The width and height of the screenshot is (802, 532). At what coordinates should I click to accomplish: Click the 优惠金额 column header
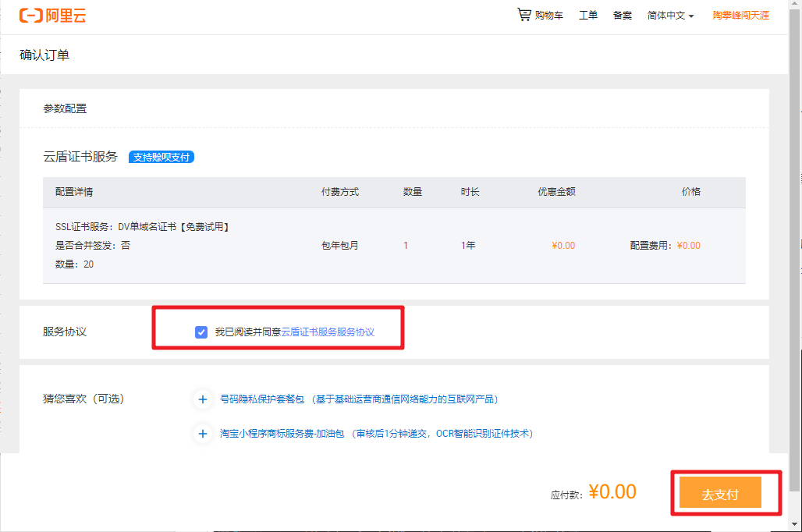556,192
